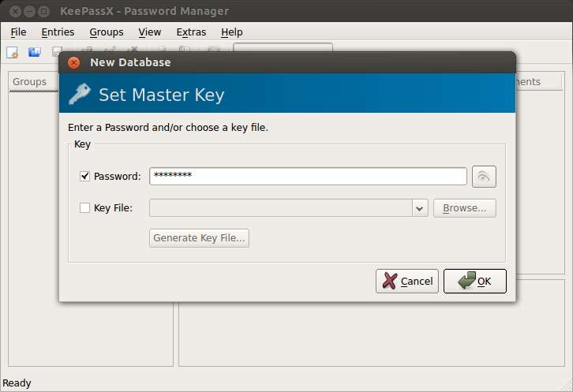Click the Groups column header in main window
Image resolution: width=573 pixels, height=392 pixels.
34,82
